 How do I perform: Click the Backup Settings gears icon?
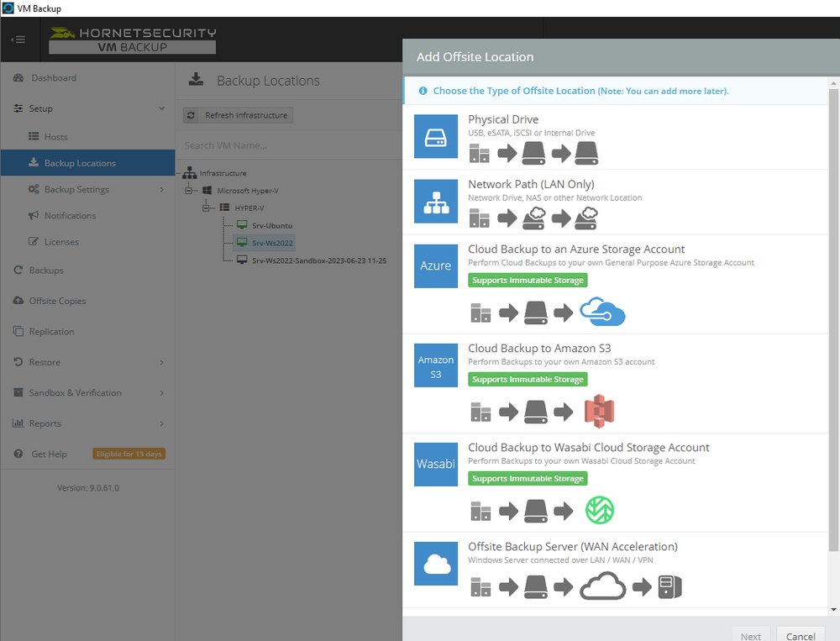pyautogui.click(x=34, y=189)
